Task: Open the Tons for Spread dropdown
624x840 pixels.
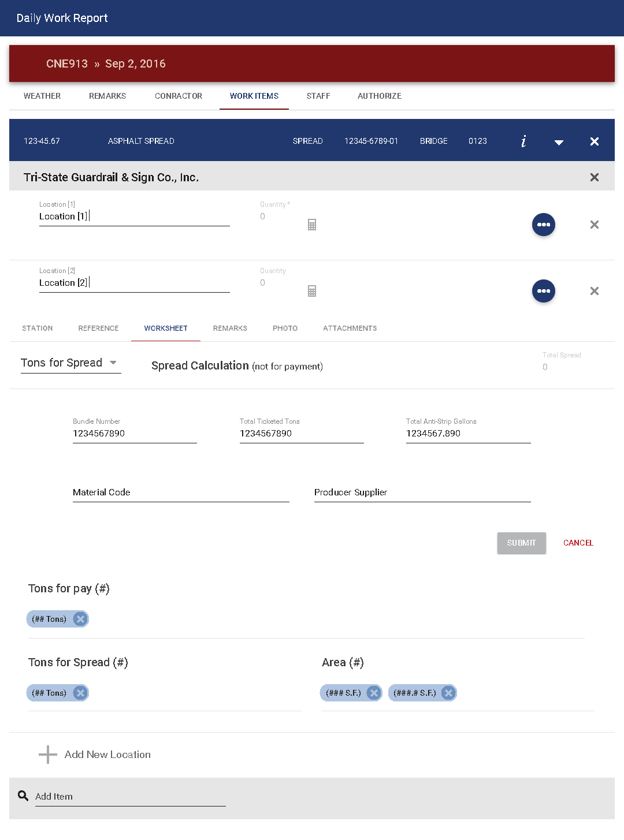Action: click(x=70, y=363)
